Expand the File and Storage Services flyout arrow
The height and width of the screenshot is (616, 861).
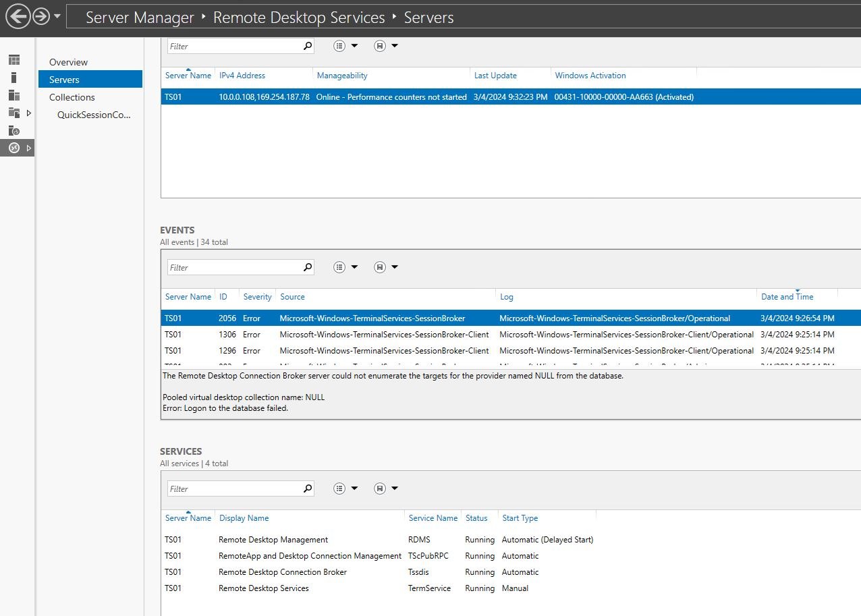(x=29, y=114)
